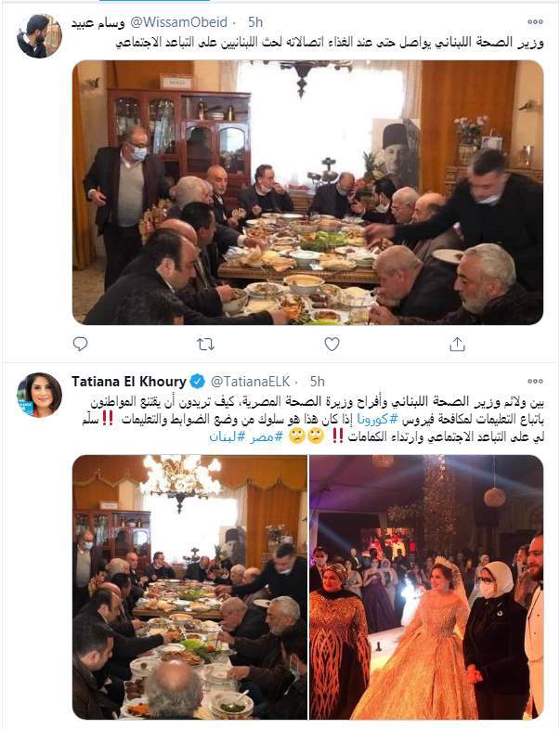Open Wissam's tweet via 5h timestamp

(x=254, y=22)
